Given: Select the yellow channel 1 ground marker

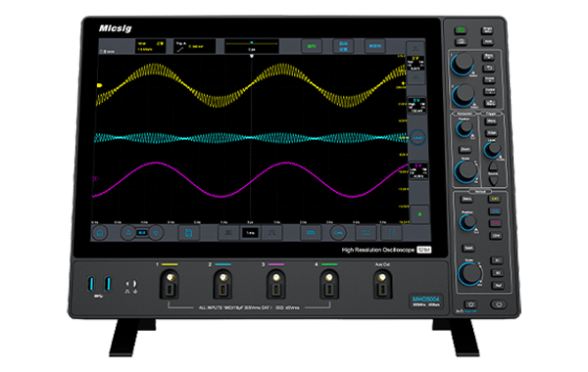Looking at the screenshot, I should [x=99, y=85].
